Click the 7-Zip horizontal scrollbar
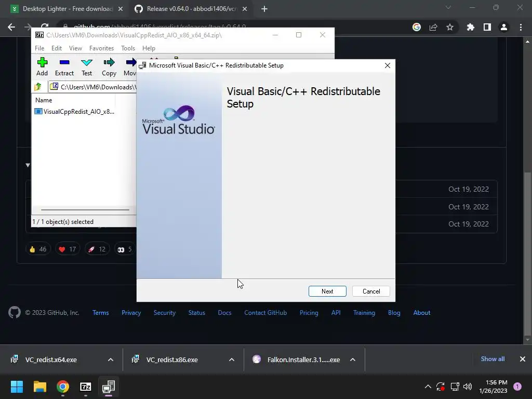 tap(85, 210)
